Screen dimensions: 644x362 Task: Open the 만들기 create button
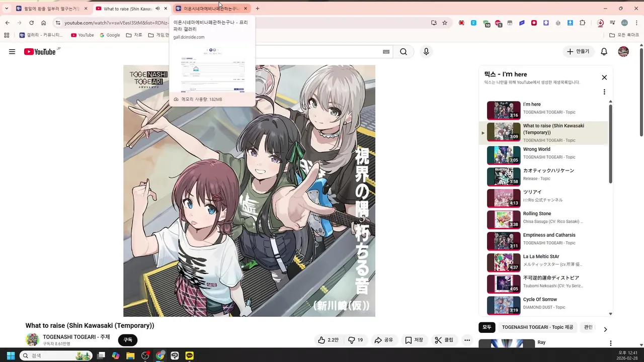coord(578,52)
